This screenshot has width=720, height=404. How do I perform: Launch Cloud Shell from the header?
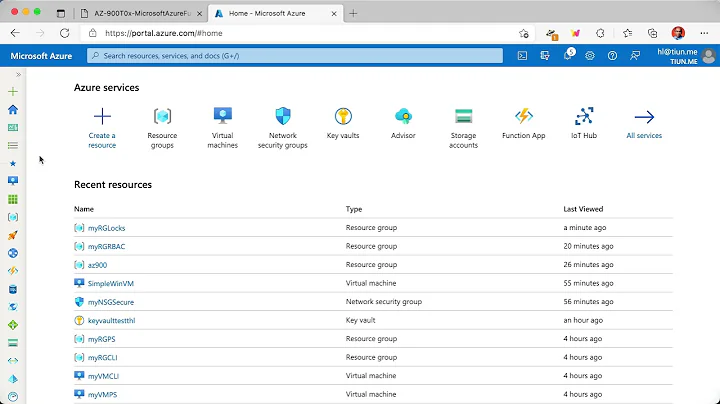click(522, 56)
